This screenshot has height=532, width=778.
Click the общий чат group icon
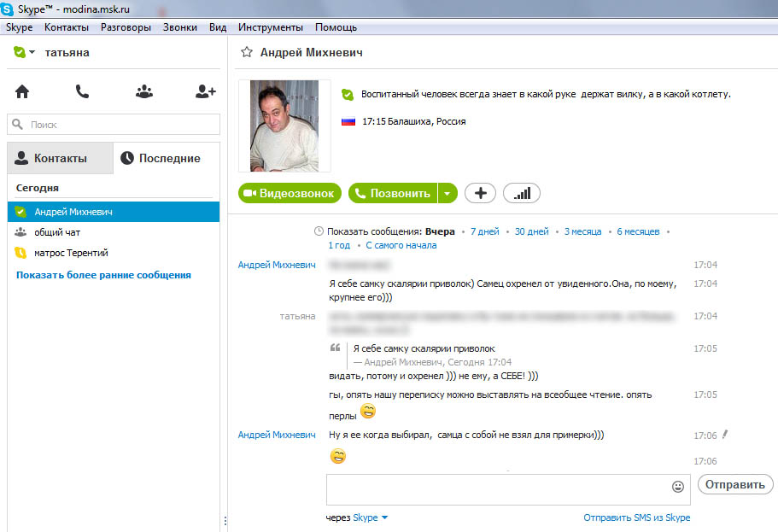(x=20, y=231)
